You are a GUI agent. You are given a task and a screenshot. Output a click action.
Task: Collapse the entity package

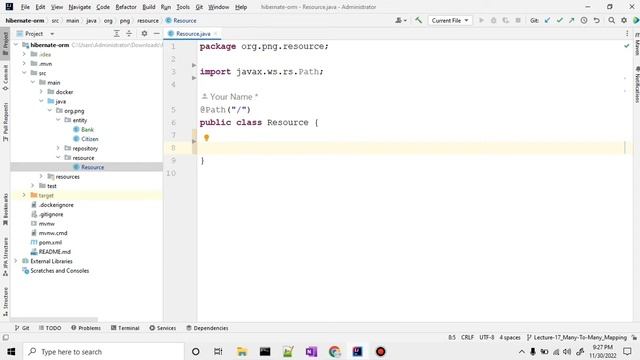click(58, 120)
